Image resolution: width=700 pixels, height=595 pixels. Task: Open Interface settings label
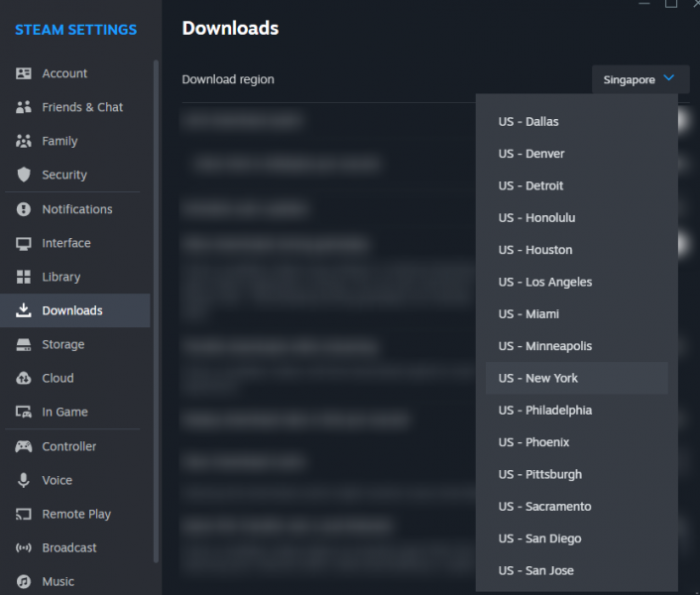[x=66, y=243]
